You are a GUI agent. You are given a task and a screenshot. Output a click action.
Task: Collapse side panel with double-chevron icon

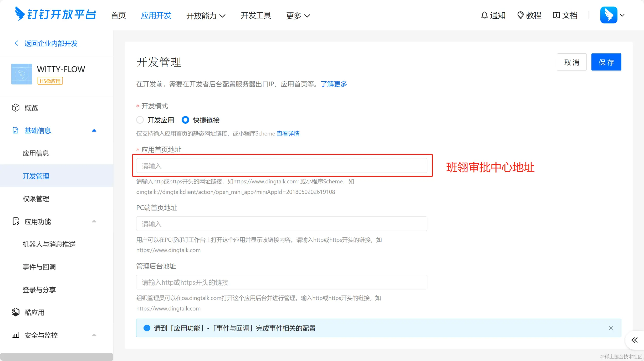tap(634, 340)
